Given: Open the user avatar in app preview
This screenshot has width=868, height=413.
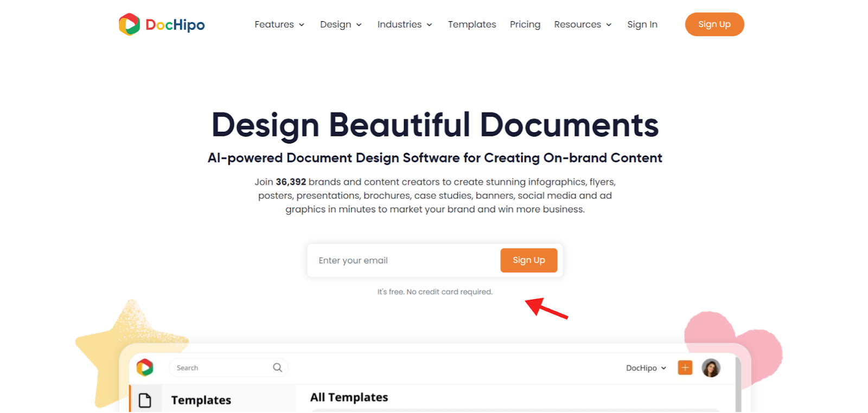Looking at the screenshot, I should [711, 367].
